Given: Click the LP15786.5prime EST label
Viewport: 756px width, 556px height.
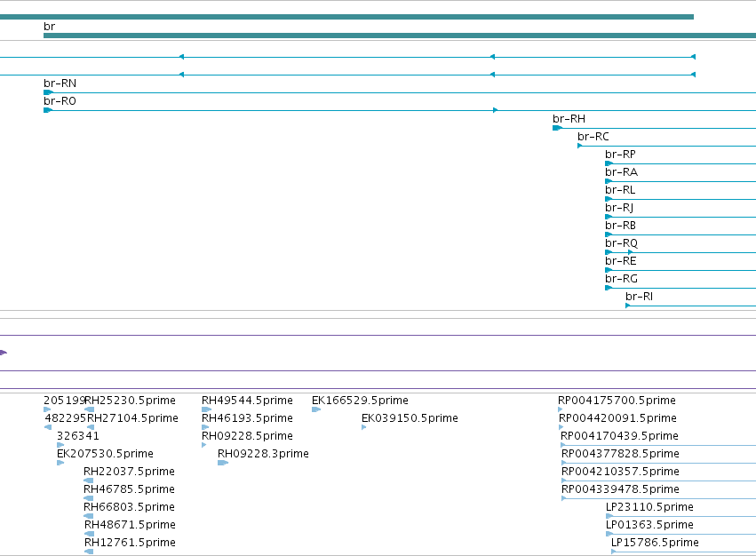Looking at the screenshot, I should 656,543.
